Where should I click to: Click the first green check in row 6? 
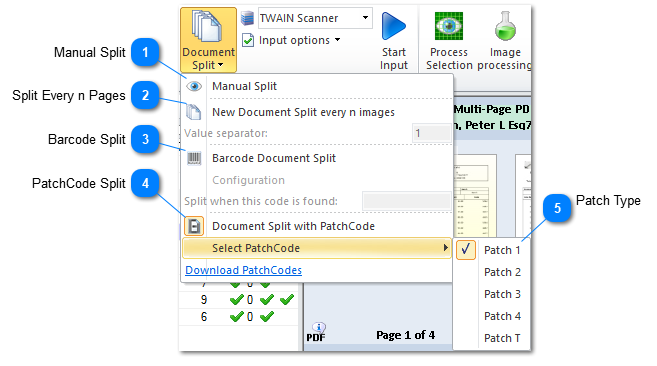(x=237, y=317)
